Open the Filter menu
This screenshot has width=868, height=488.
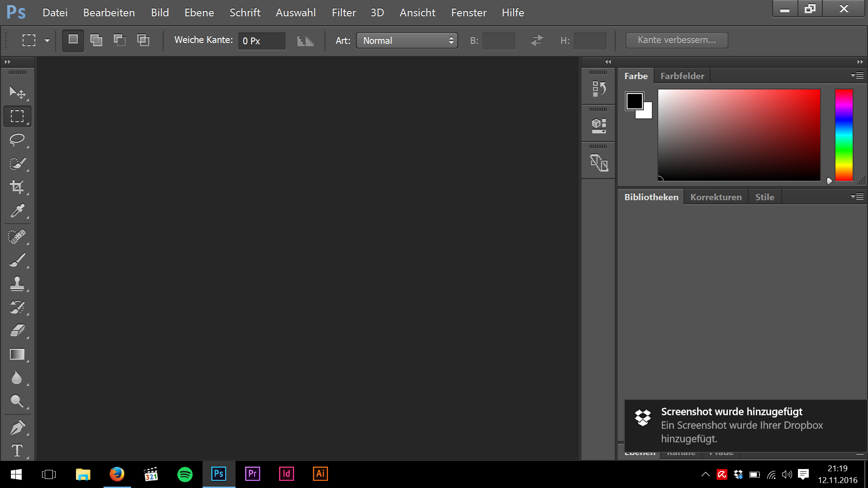[344, 13]
